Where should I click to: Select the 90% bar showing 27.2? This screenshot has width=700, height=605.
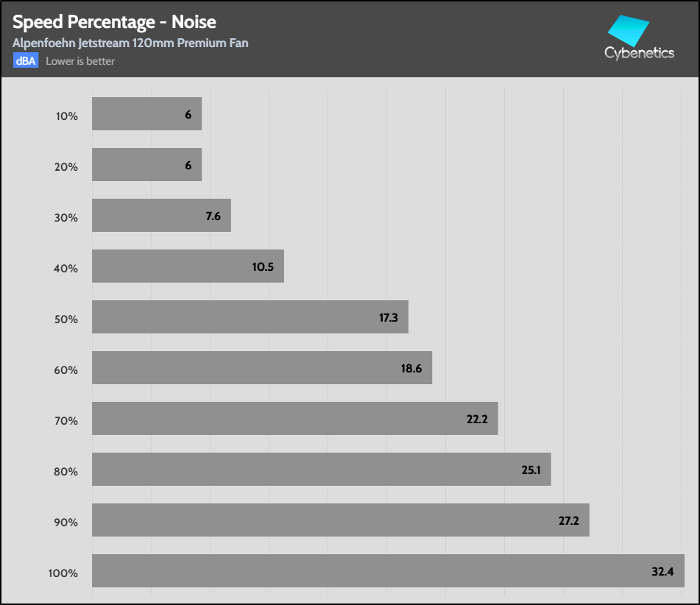340,520
